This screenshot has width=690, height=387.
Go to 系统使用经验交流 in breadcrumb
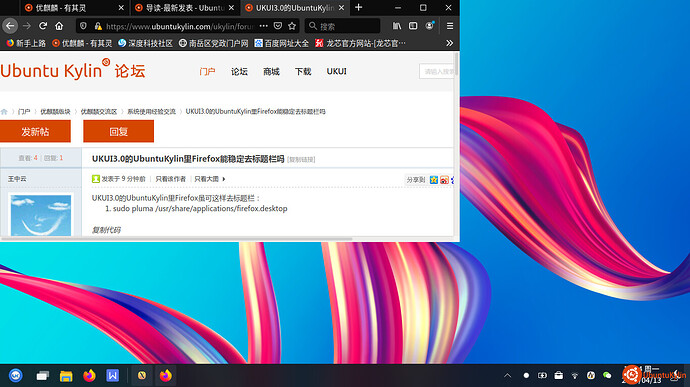(151, 111)
